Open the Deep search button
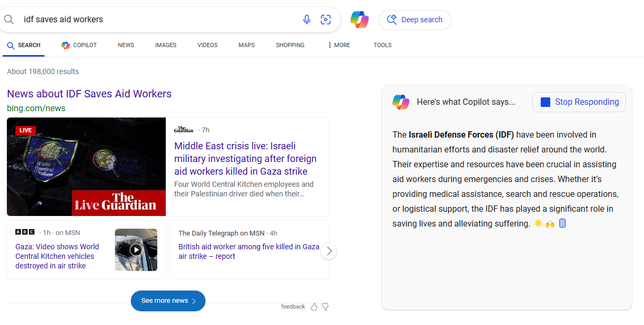This screenshot has width=644, height=325. (415, 20)
